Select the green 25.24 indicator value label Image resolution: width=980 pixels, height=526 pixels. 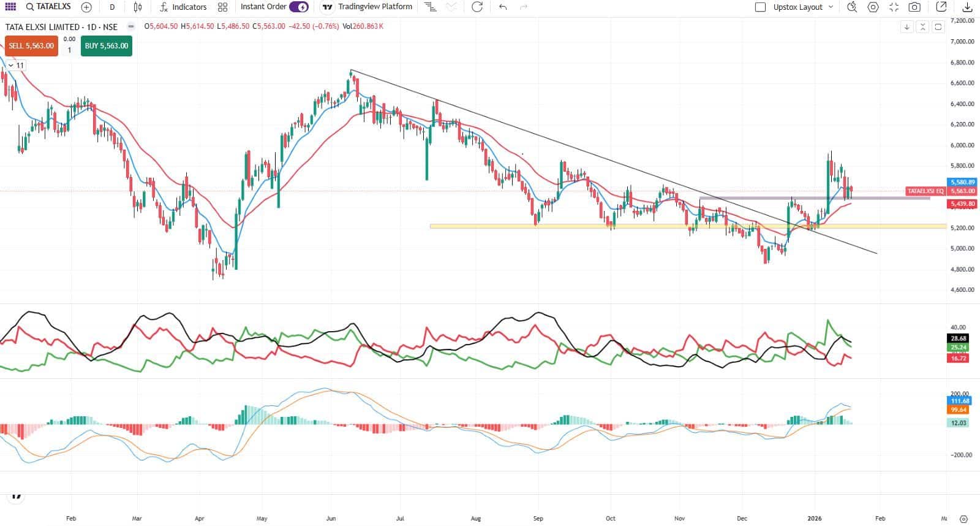pos(959,348)
